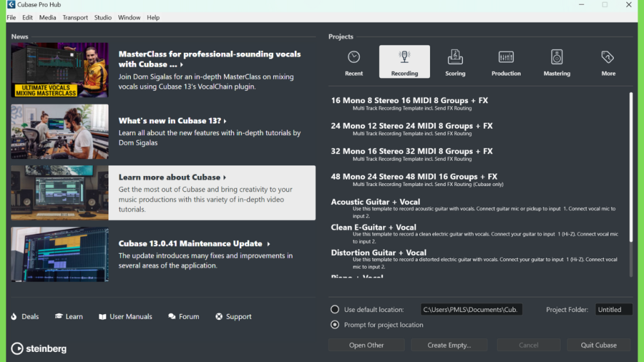
Task: Open the Maintenance Update thumbnail
Action: pyautogui.click(x=60, y=255)
